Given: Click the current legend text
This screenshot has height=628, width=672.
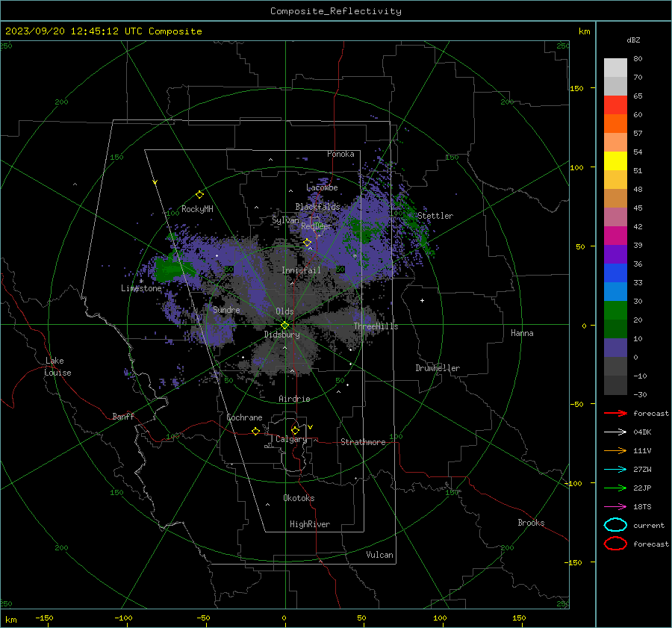Looking at the screenshot, I should pyautogui.click(x=649, y=525).
